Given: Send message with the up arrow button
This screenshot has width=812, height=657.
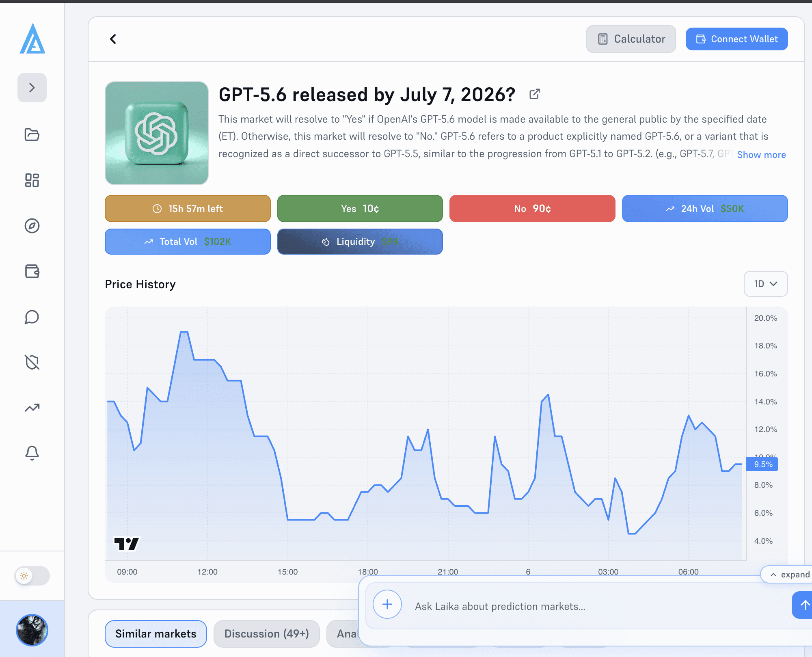Looking at the screenshot, I should click(803, 605).
